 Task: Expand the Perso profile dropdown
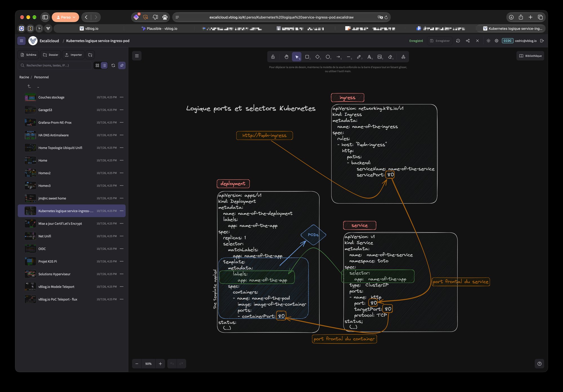[66, 17]
